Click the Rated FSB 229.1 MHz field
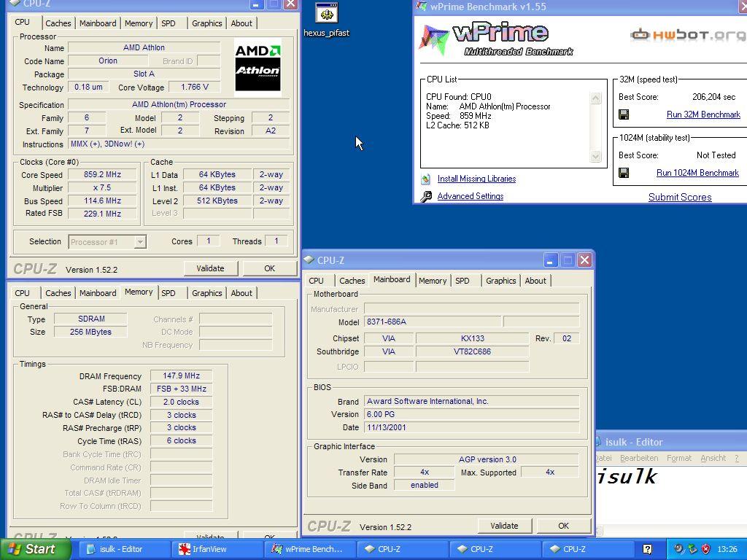Screen dimensions: 747x560 (102, 214)
